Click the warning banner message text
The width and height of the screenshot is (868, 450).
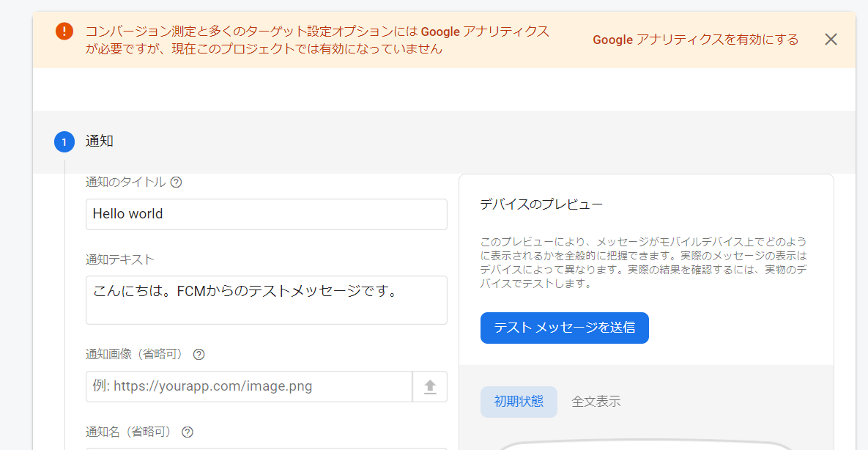[x=316, y=40]
